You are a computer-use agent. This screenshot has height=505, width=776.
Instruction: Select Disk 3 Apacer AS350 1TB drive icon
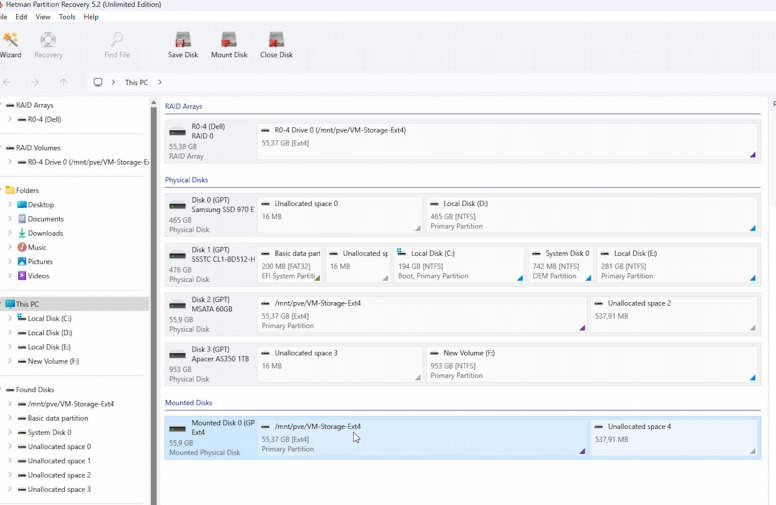(177, 355)
